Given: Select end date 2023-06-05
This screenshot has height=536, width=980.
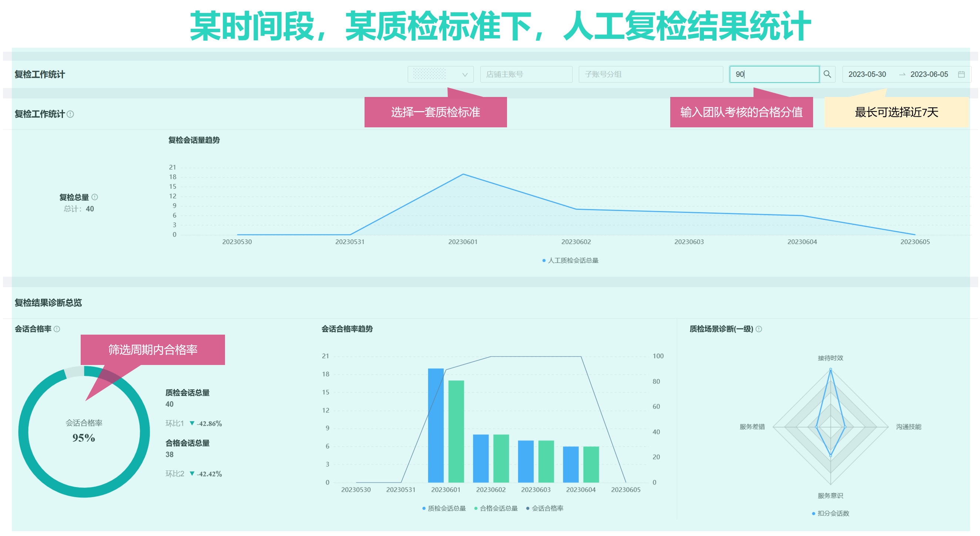Looking at the screenshot, I should pyautogui.click(x=929, y=74).
